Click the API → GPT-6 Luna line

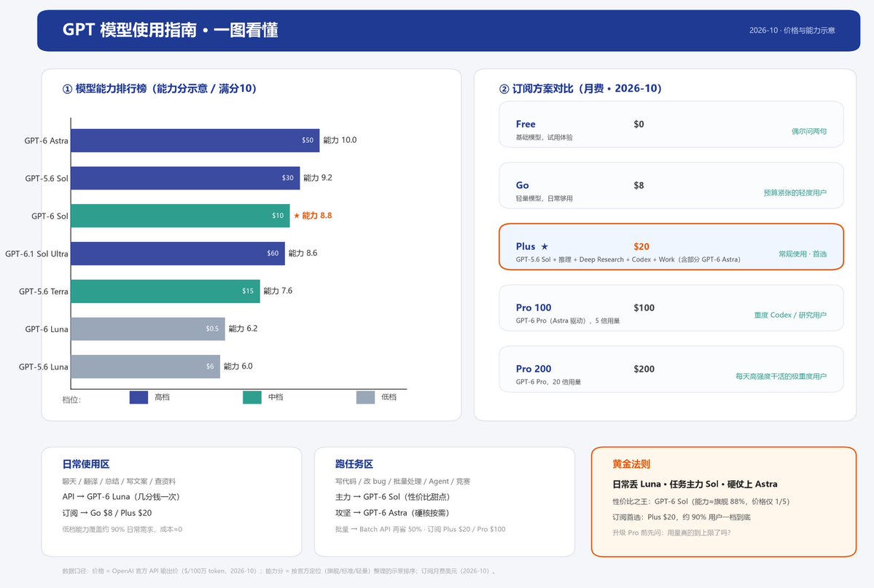coord(121,497)
